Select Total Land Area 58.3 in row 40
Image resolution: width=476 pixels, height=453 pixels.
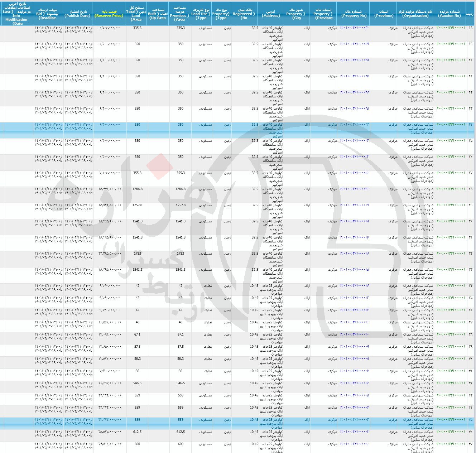(137, 359)
